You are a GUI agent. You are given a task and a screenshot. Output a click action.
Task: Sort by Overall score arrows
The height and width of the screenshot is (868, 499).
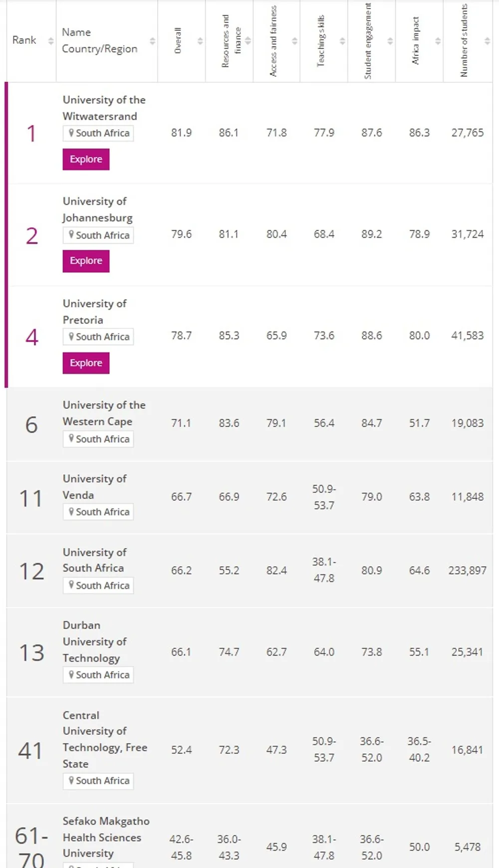click(200, 41)
